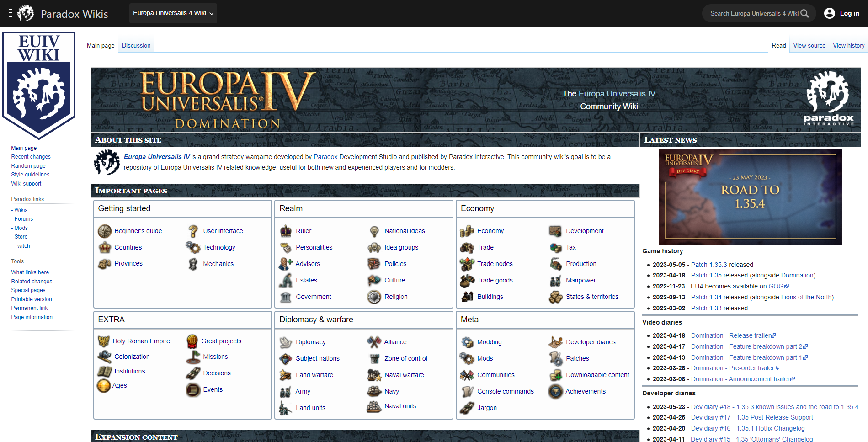
Task: Click the EUIV Wiki shield logo
Action: point(39,85)
